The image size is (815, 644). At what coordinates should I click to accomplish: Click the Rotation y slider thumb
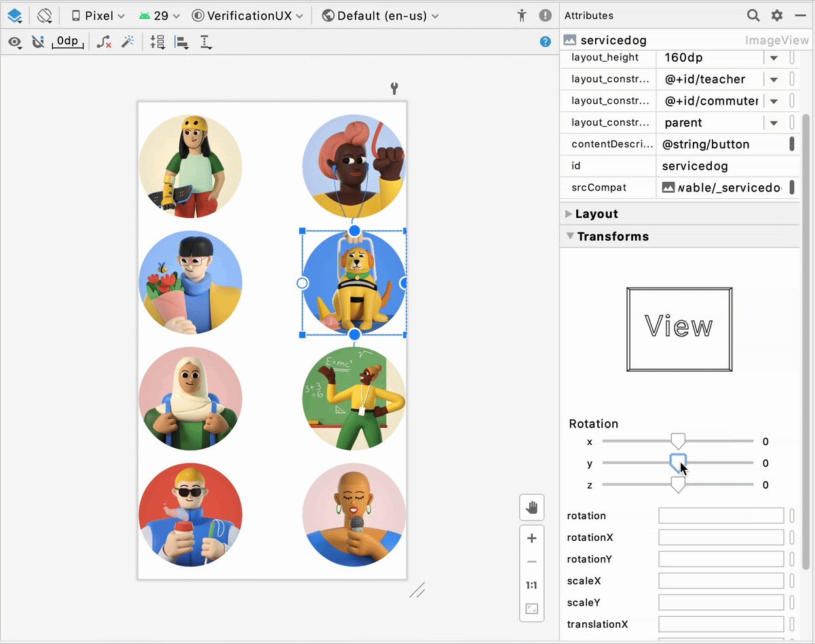click(677, 463)
